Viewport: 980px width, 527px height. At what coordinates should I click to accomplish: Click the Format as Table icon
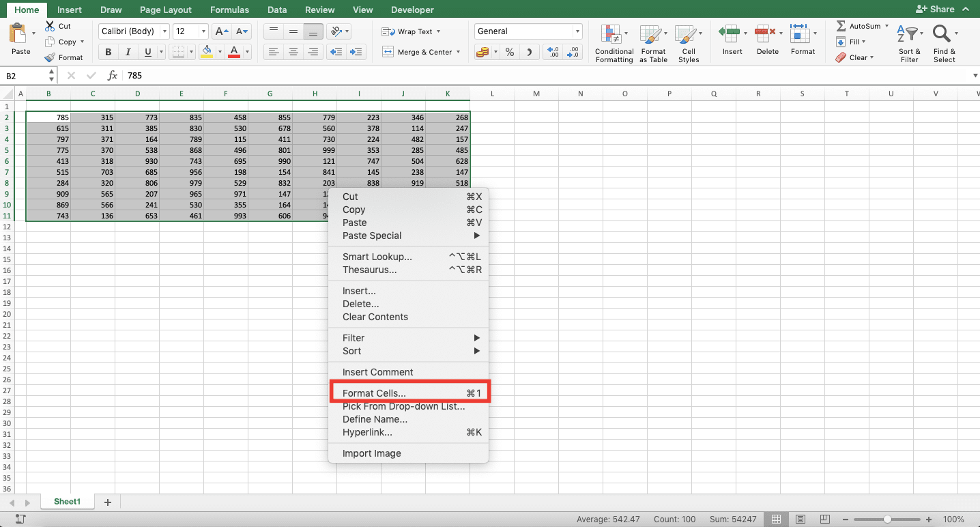[x=652, y=42]
